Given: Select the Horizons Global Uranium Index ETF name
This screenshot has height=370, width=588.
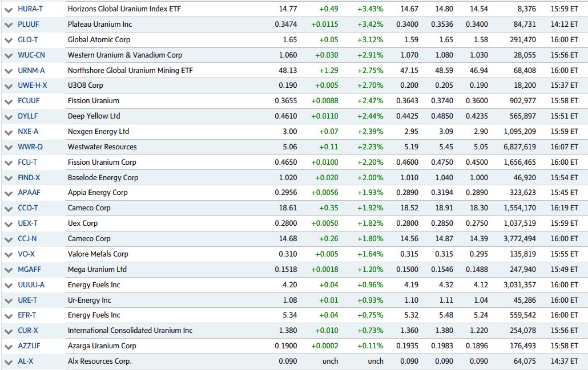Looking at the screenshot, I should point(124,9).
